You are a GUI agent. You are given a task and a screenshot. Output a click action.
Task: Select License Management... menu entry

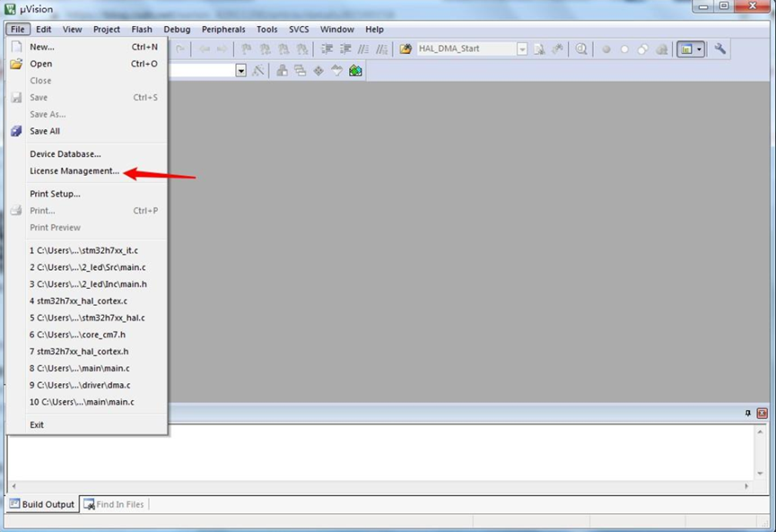(87, 170)
